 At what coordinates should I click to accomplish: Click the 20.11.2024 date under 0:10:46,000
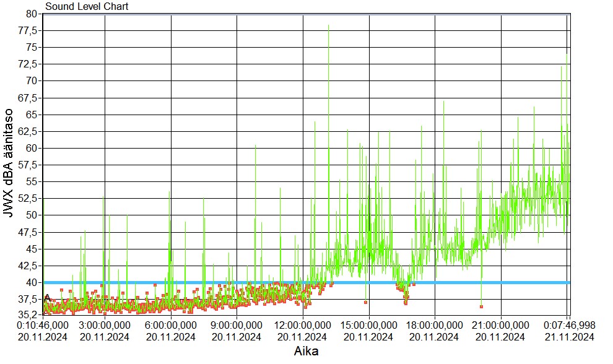[x=43, y=337]
